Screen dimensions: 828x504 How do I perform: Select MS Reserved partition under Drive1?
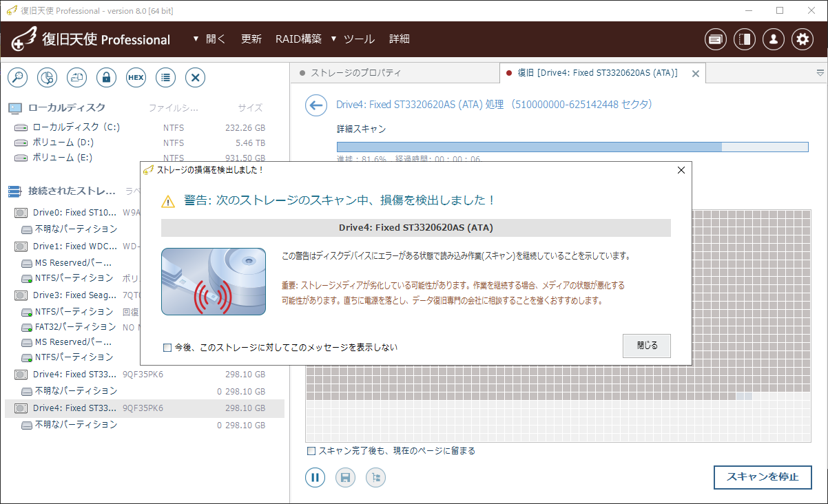click(x=73, y=263)
